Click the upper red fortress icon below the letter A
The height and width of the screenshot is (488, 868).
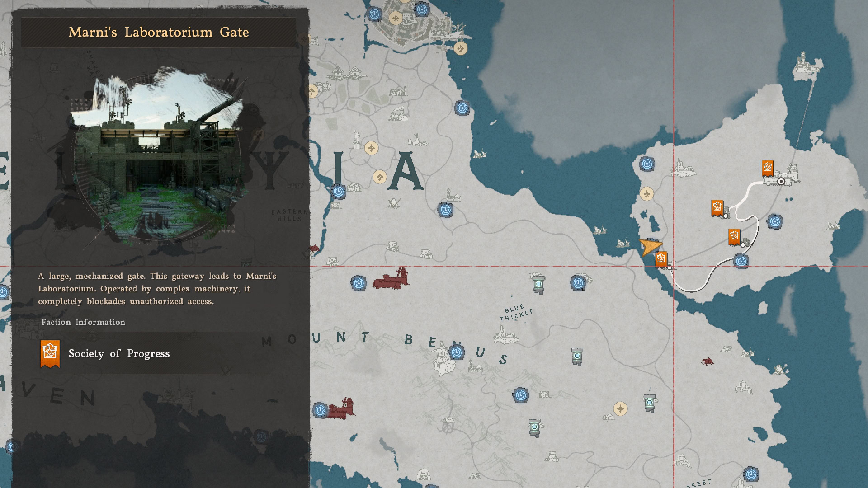(391, 279)
